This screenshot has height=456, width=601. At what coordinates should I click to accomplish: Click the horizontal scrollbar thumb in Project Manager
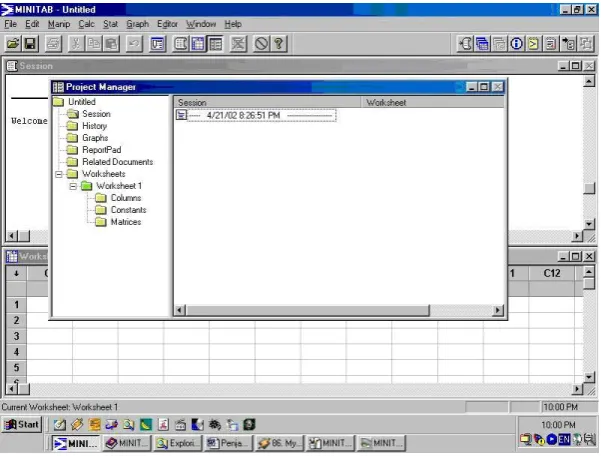click(308, 310)
